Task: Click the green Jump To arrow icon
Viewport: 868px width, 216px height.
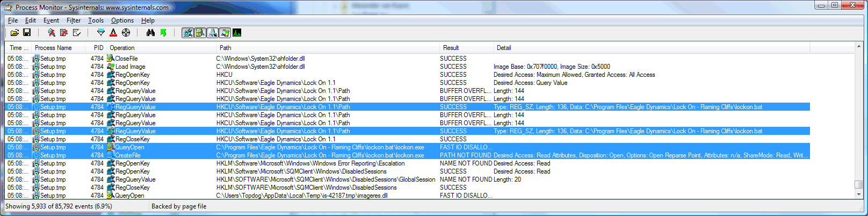Action: click(x=163, y=33)
